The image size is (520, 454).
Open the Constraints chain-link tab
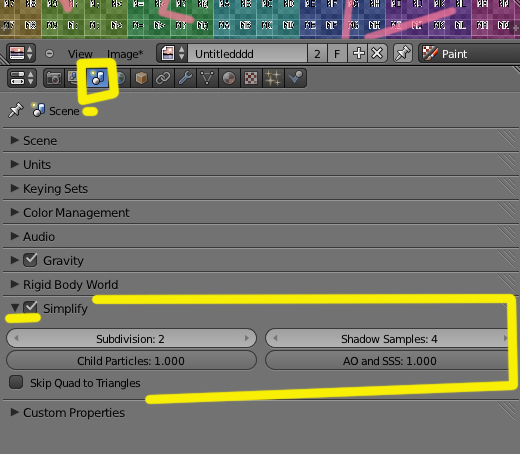163,78
